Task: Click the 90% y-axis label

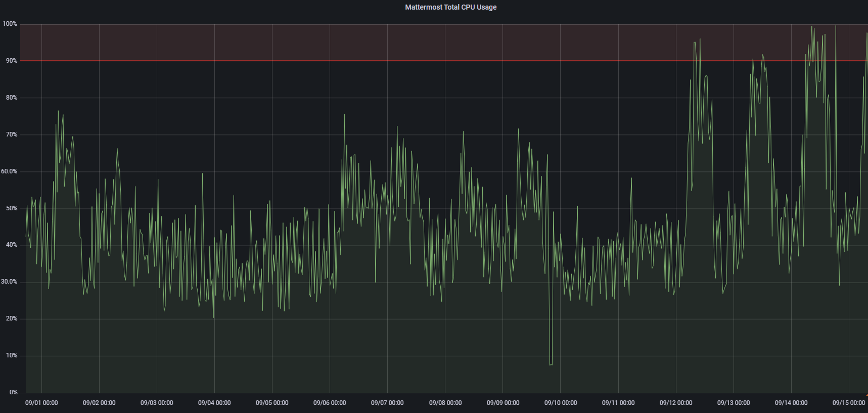Action: [x=11, y=61]
